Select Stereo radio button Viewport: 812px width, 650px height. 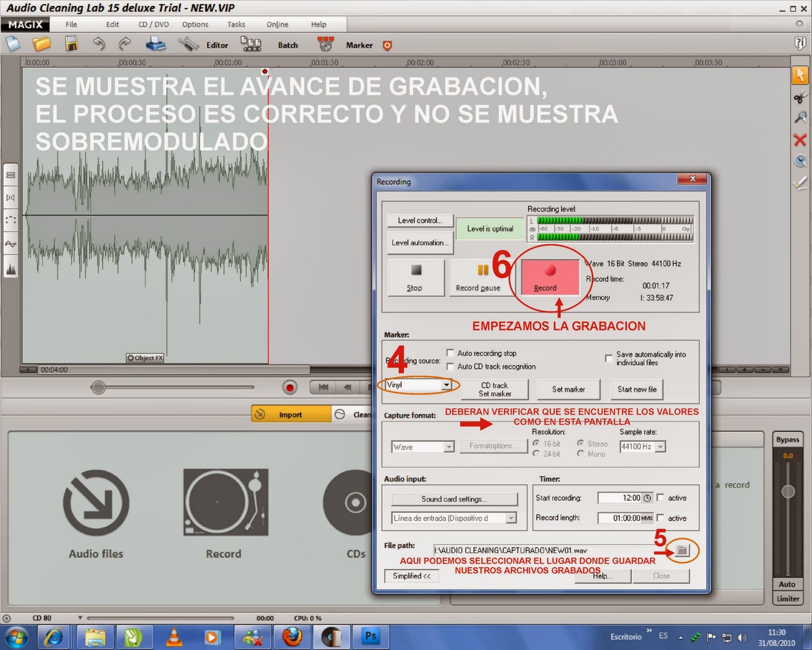tap(580, 443)
